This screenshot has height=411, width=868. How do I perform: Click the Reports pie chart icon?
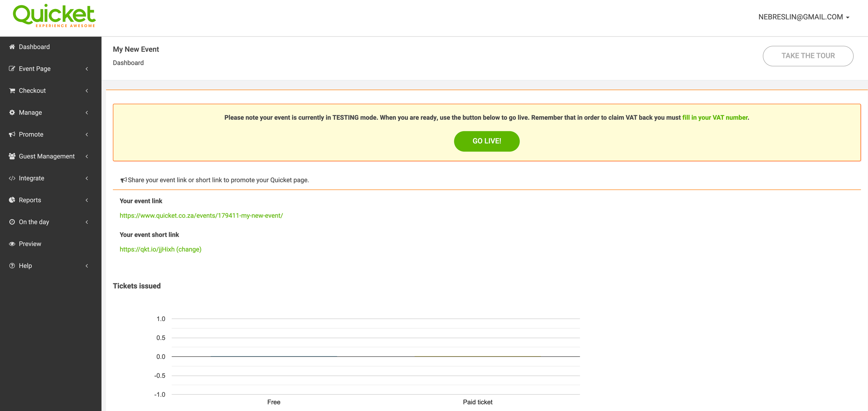click(12, 200)
